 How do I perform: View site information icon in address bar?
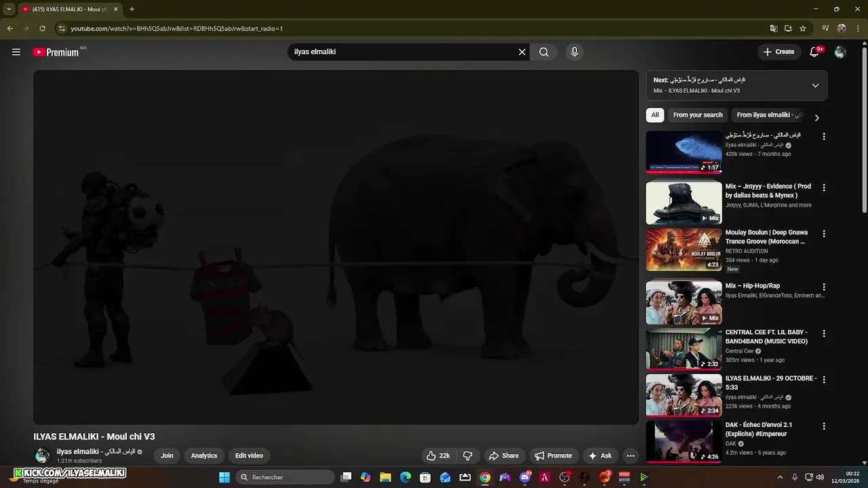(62, 28)
